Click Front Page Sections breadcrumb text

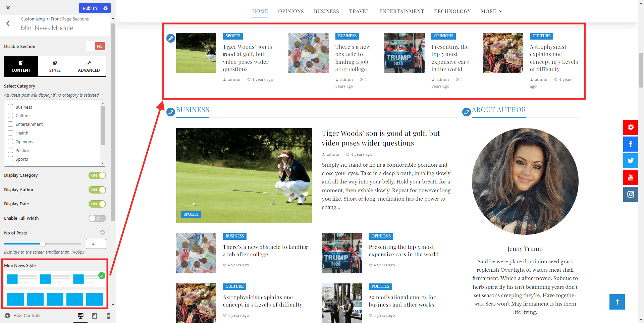70,19
